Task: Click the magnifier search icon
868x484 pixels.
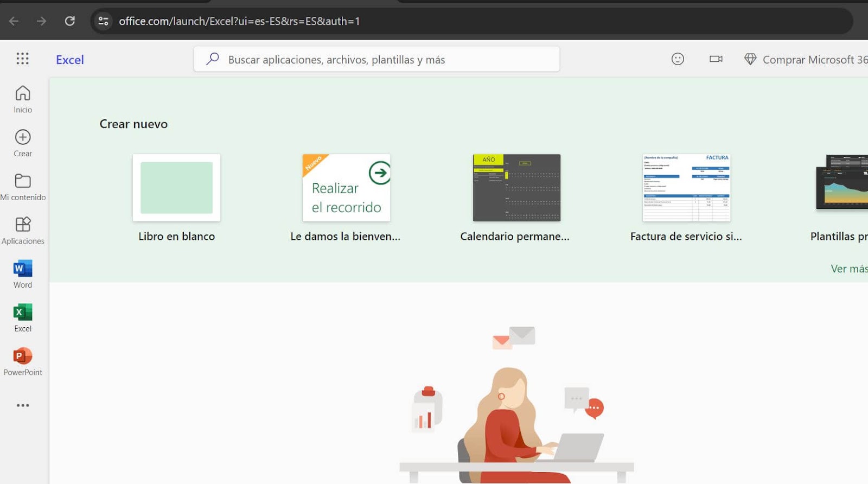Action: point(213,59)
